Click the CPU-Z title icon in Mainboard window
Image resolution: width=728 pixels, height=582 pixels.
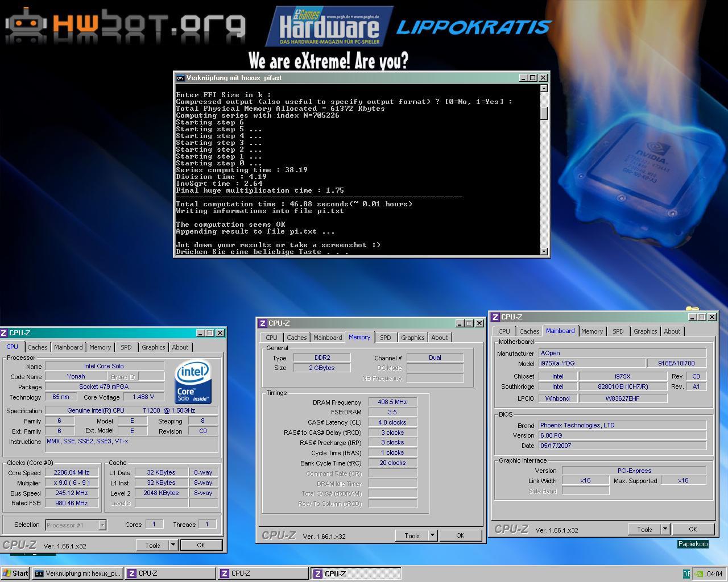click(495, 317)
